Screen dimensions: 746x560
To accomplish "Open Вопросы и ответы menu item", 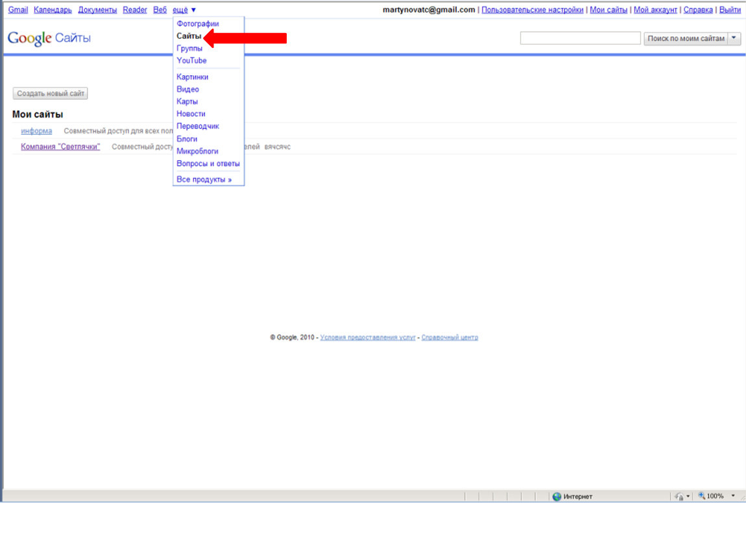I will 208,163.
